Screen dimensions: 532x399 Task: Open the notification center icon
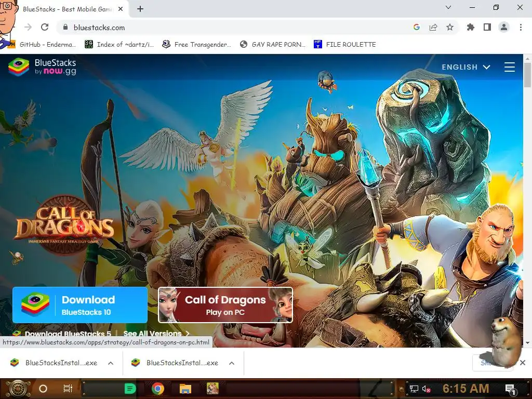(510, 389)
